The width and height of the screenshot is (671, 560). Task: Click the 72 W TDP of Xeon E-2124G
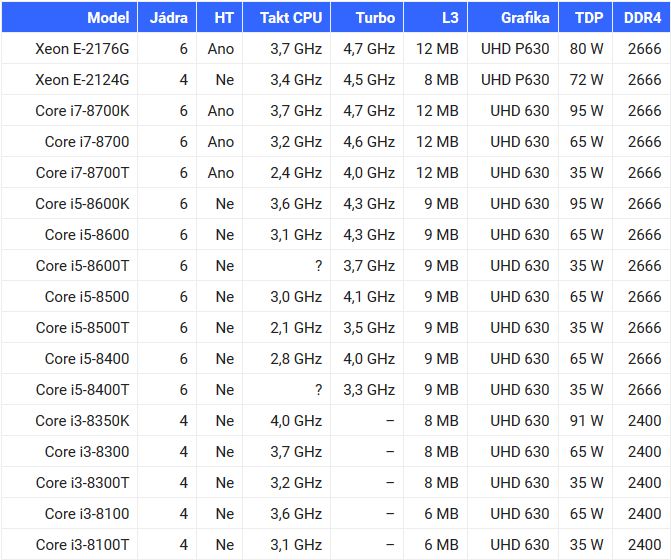pos(586,80)
